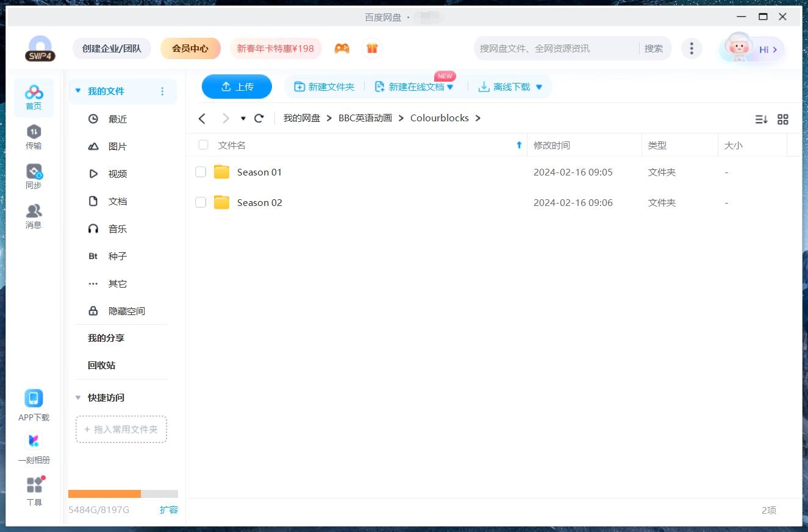Click 新春年卡特惠¥198 promo

pos(276,48)
